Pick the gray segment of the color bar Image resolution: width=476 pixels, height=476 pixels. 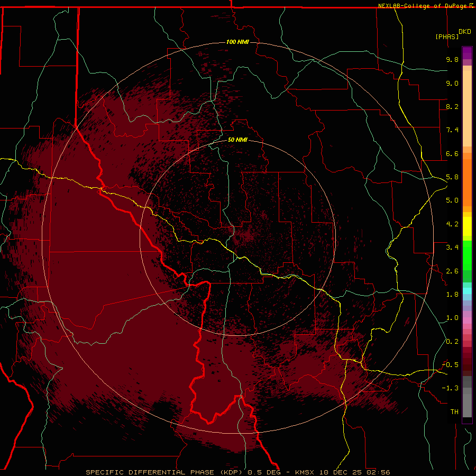[x=467, y=397]
